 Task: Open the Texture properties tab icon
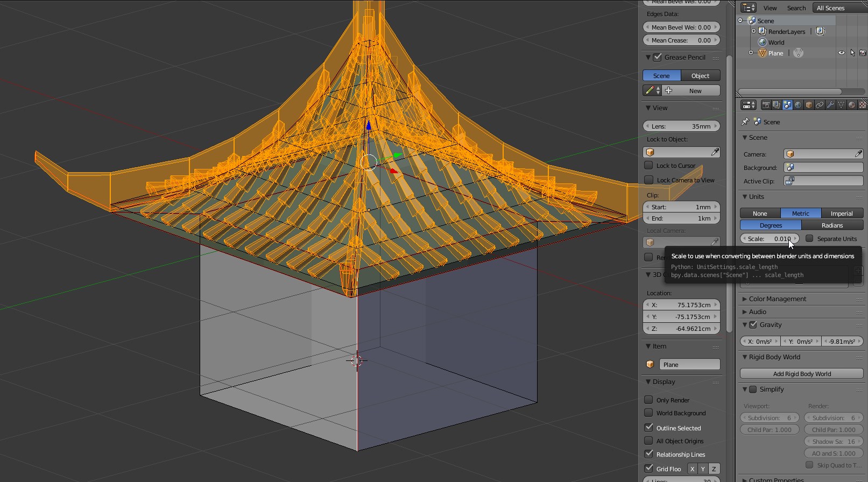[x=863, y=105]
